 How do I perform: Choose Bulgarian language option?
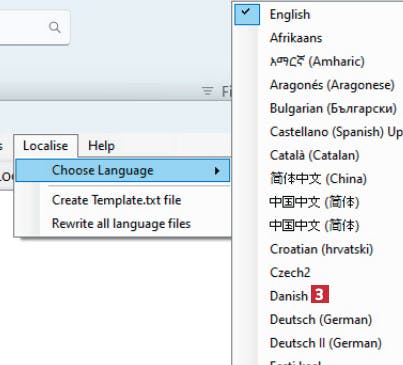coord(333,108)
